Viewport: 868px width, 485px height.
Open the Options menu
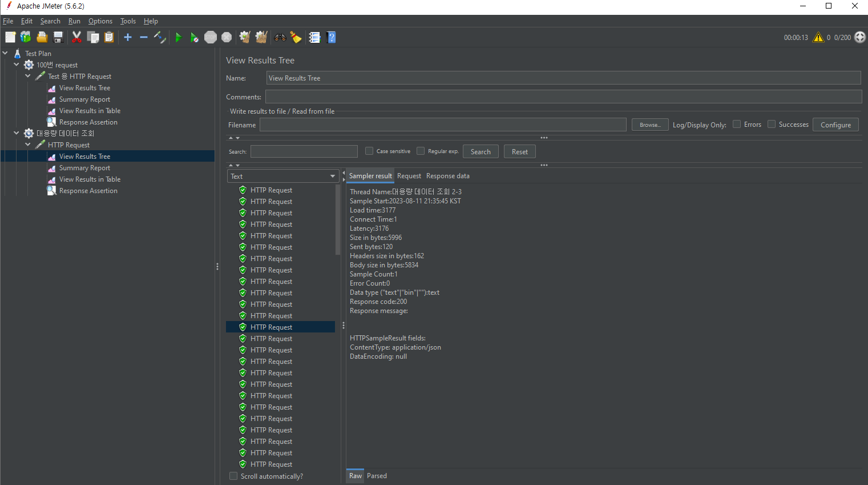point(100,21)
